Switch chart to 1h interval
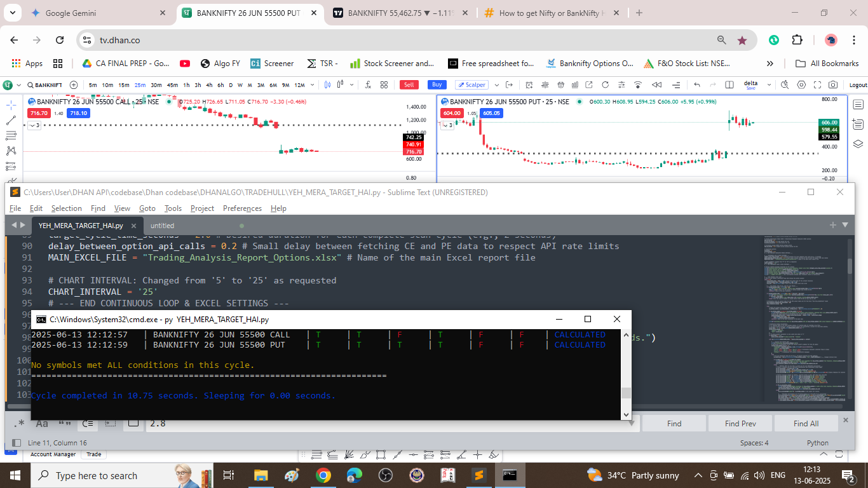The width and height of the screenshot is (868, 488). (x=186, y=85)
